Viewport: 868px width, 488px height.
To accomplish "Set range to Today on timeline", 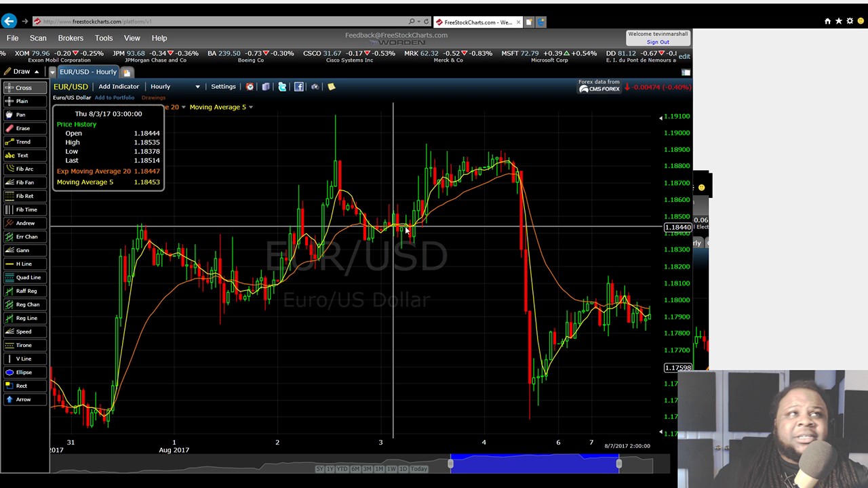I will tap(419, 469).
